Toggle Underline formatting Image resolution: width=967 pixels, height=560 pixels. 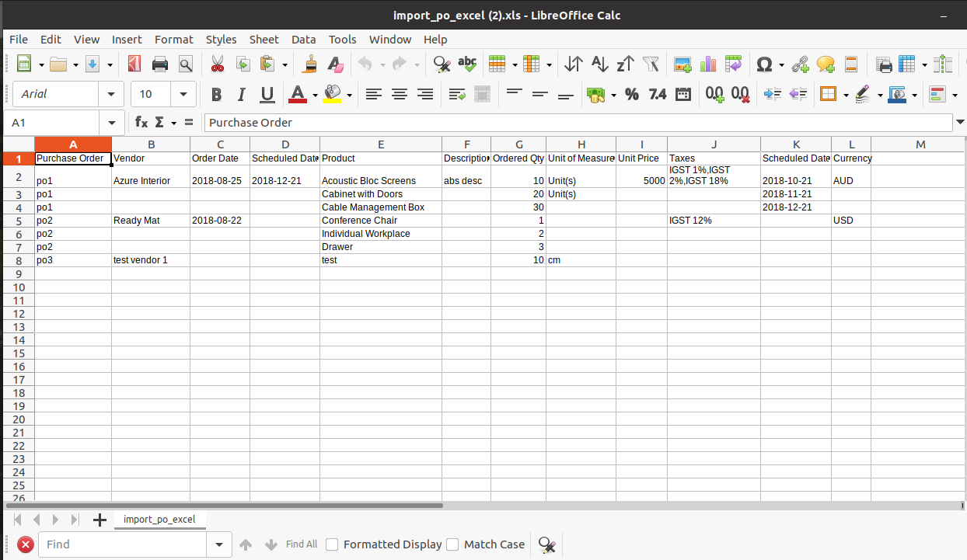click(267, 94)
